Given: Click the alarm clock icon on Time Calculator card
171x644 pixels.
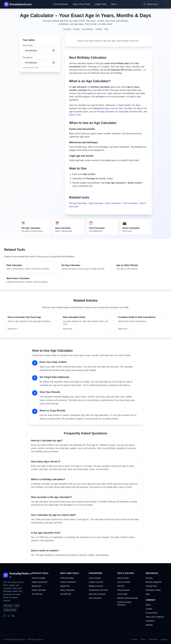Looking at the screenshot, I should tap(91, 223).
